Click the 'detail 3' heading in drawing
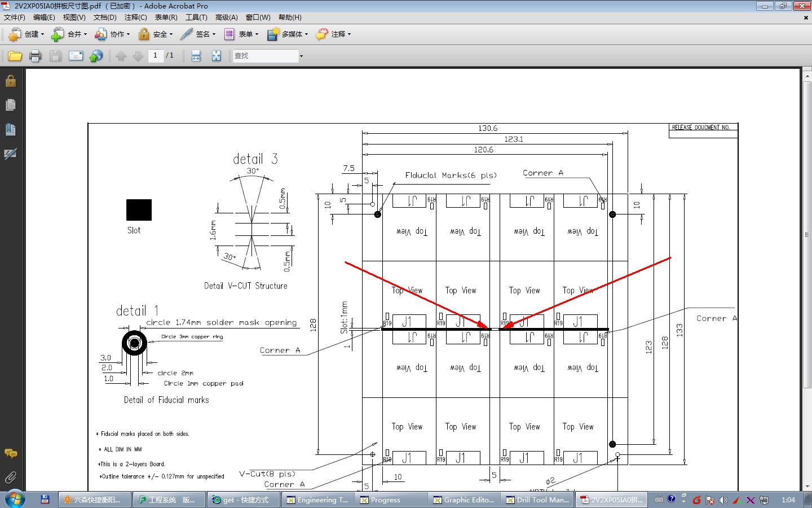Image resolution: width=812 pixels, height=508 pixels. (255, 159)
